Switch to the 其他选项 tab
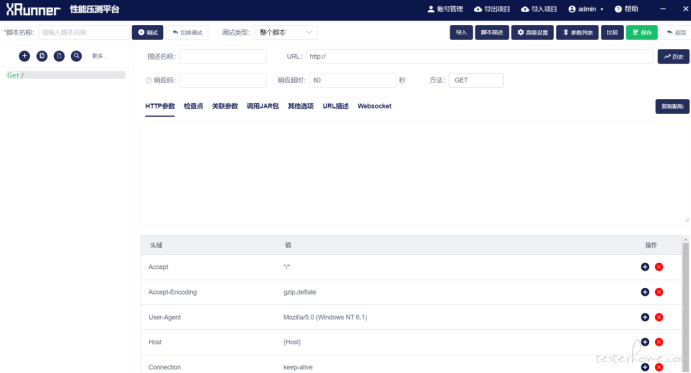 pos(301,106)
